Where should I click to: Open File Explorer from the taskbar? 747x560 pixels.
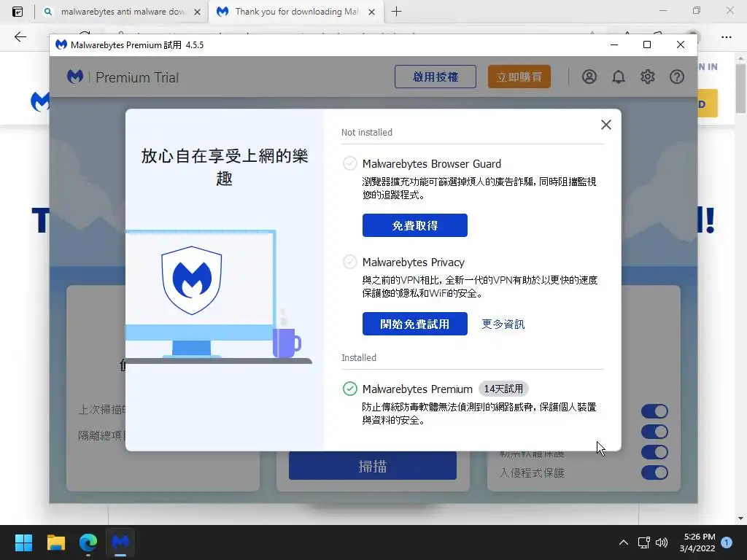point(55,542)
